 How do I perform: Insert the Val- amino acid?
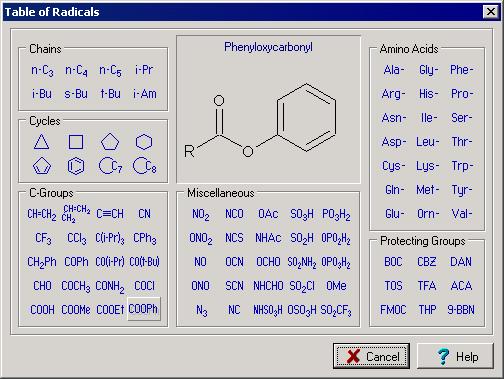462,214
